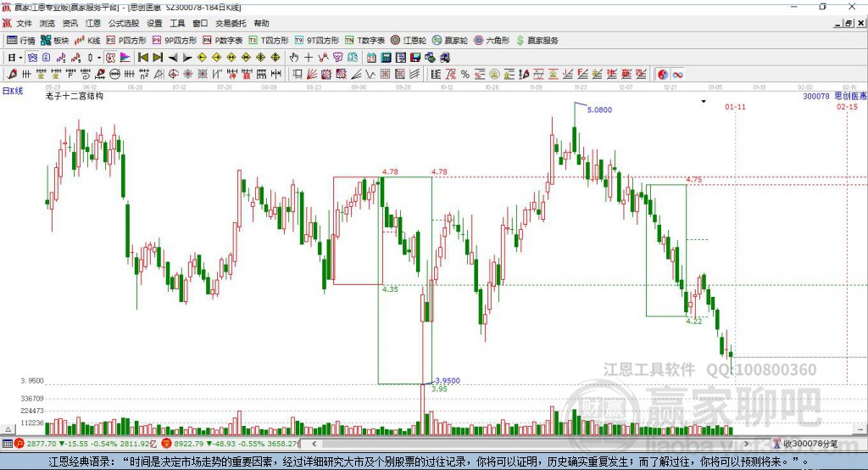This screenshot has width=868, height=470.
Task: Click the colorful flag triangle icon
Action: 125,58
